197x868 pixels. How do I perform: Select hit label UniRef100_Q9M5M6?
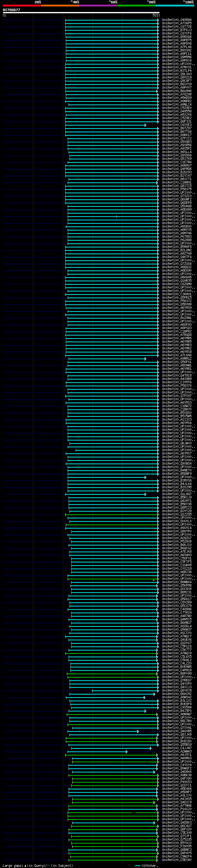pyautogui.click(x=176, y=57)
